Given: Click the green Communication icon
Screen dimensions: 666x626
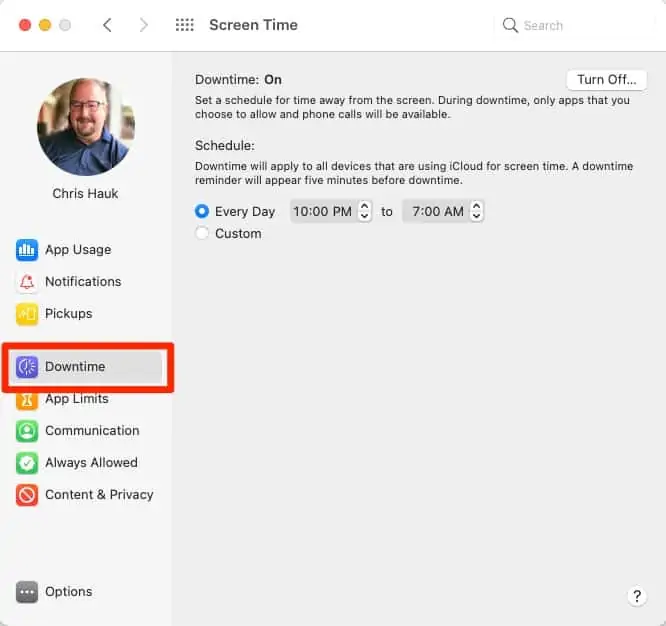Looking at the screenshot, I should [27, 431].
